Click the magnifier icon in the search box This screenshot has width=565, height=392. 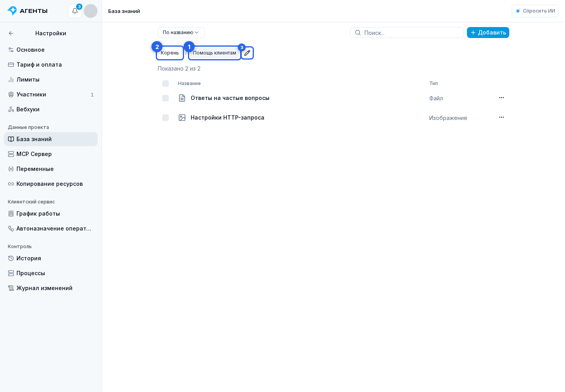tap(358, 33)
